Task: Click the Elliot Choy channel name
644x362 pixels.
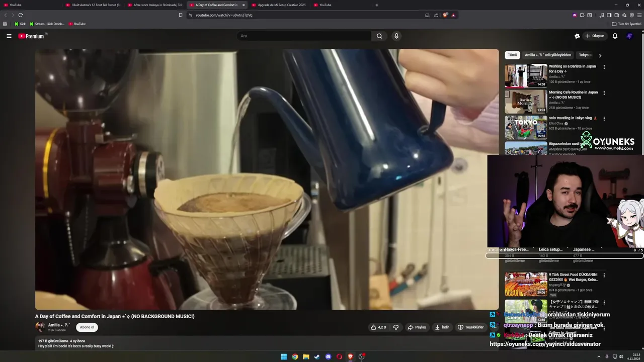Action: tap(556, 123)
